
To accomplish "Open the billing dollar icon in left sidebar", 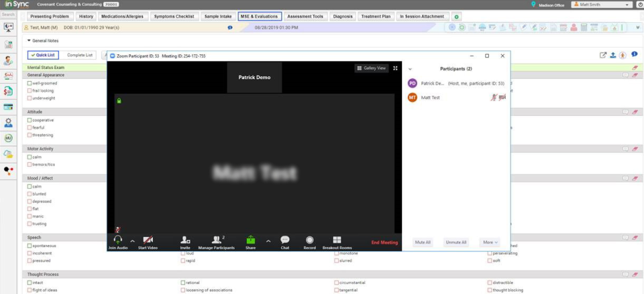I will tap(8, 91).
